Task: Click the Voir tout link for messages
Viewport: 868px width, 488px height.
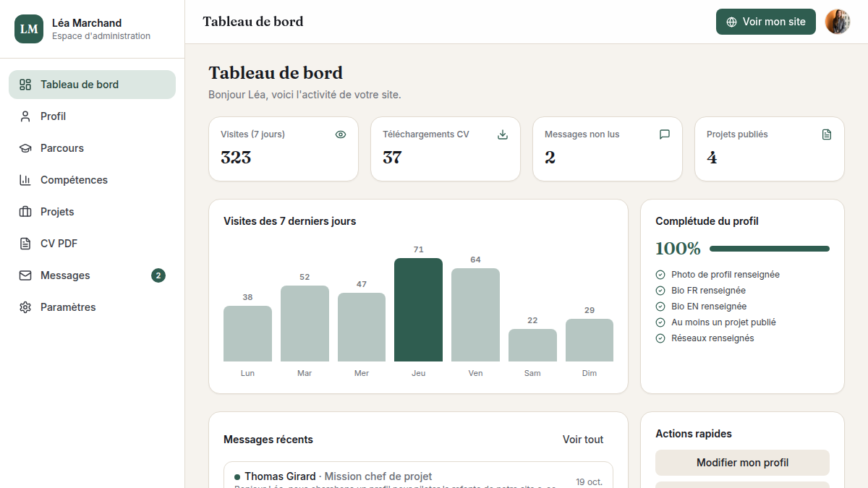Action: tap(583, 440)
